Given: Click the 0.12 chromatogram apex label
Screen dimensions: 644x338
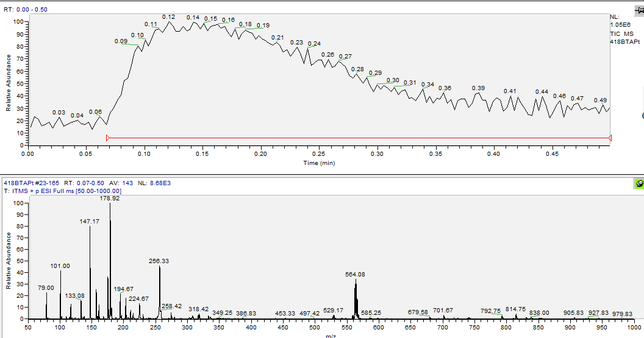Looking at the screenshot, I should click(168, 16).
